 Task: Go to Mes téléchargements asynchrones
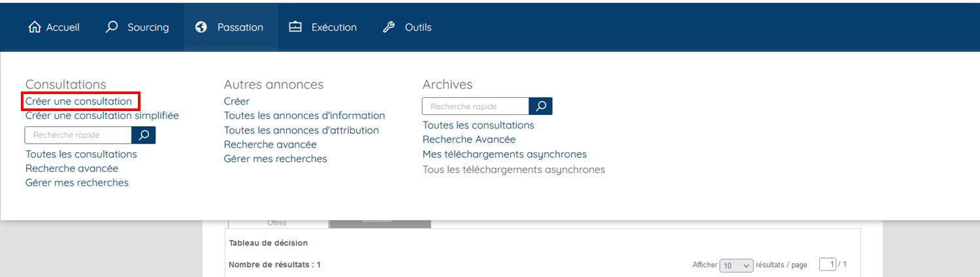pyautogui.click(x=504, y=154)
